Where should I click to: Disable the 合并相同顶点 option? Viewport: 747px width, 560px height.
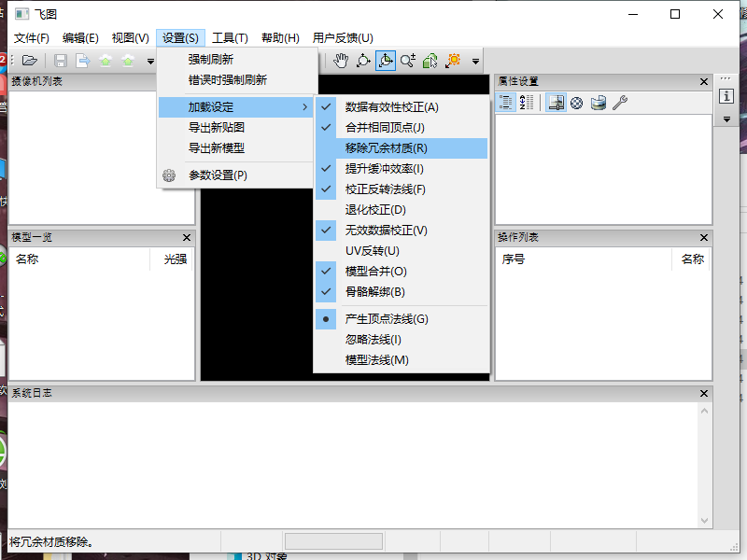(x=387, y=126)
